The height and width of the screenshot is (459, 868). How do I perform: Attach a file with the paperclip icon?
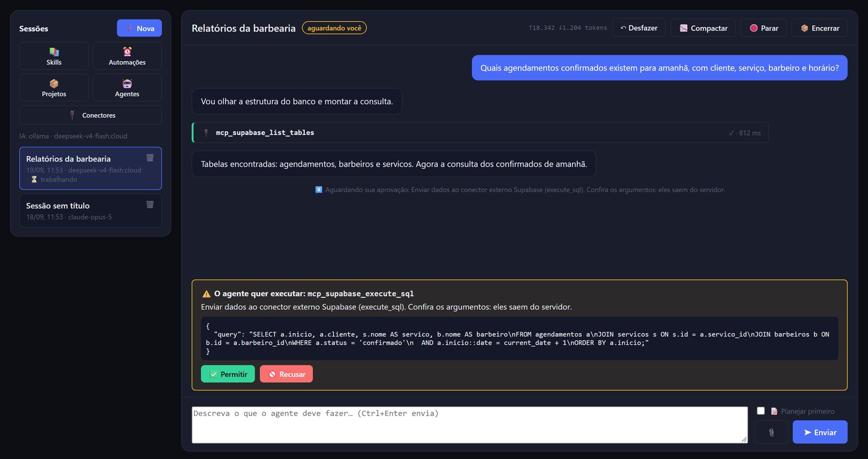pyautogui.click(x=772, y=432)
